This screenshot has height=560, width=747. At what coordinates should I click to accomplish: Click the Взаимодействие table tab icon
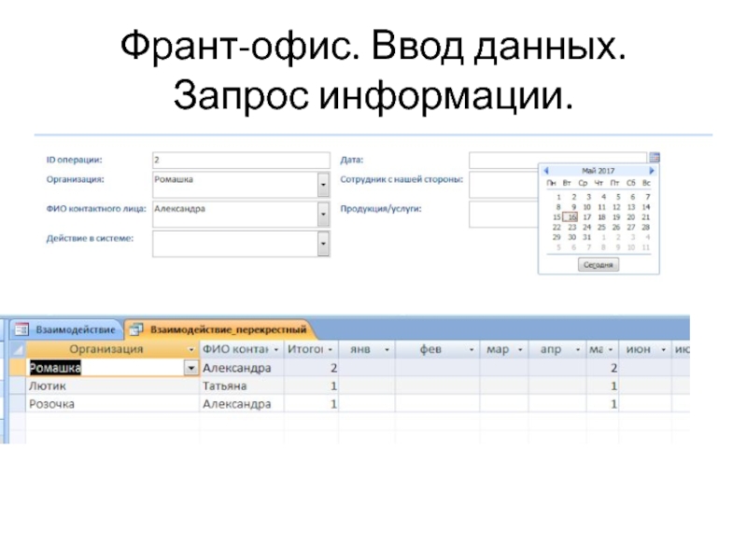click(x=21, y=329)
